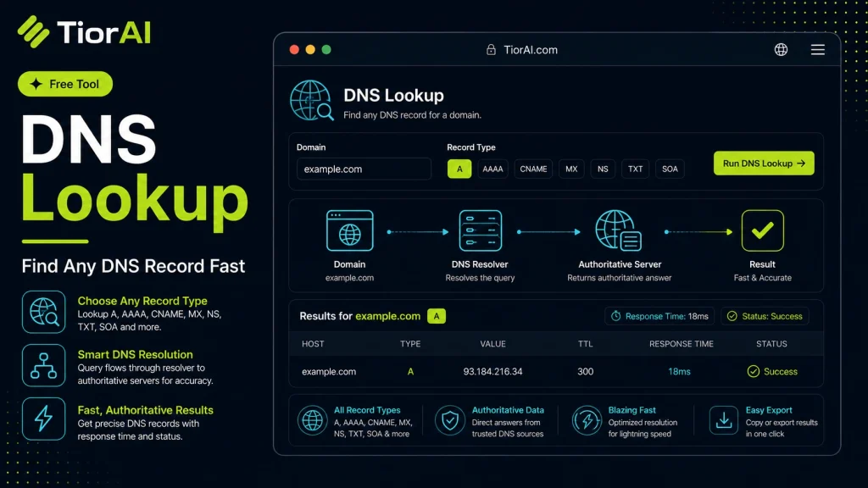Click the DNS Lookup globe magnifier icon

coord(312,101)
